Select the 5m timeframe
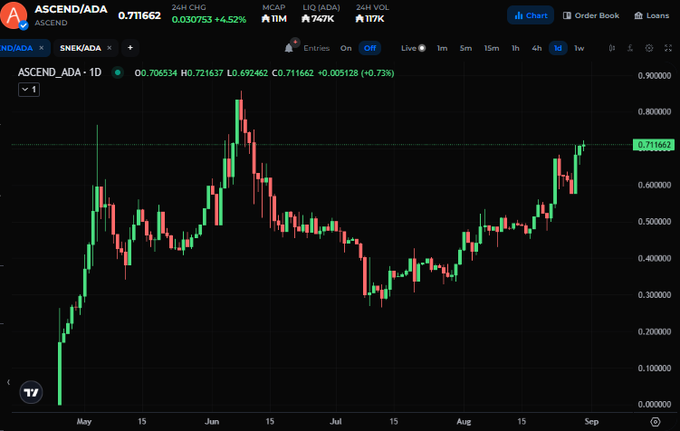The image size is (680, 431). pos(465,48)
